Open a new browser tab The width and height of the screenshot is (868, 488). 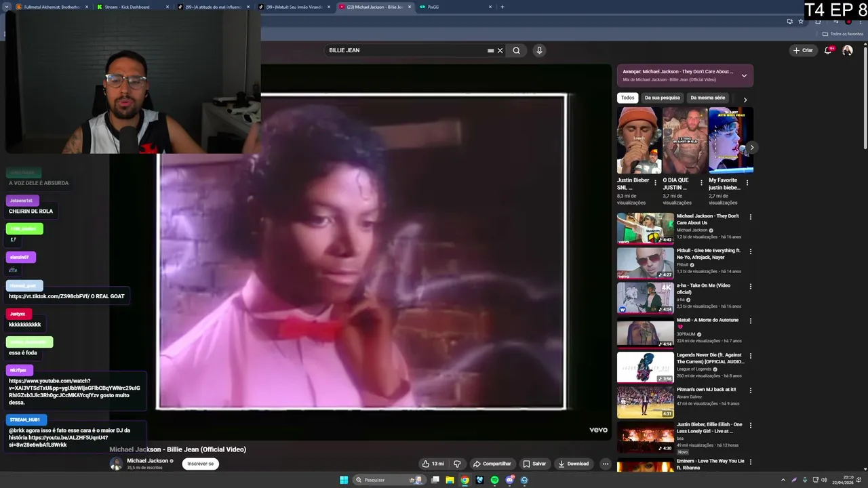click(502, 7)
